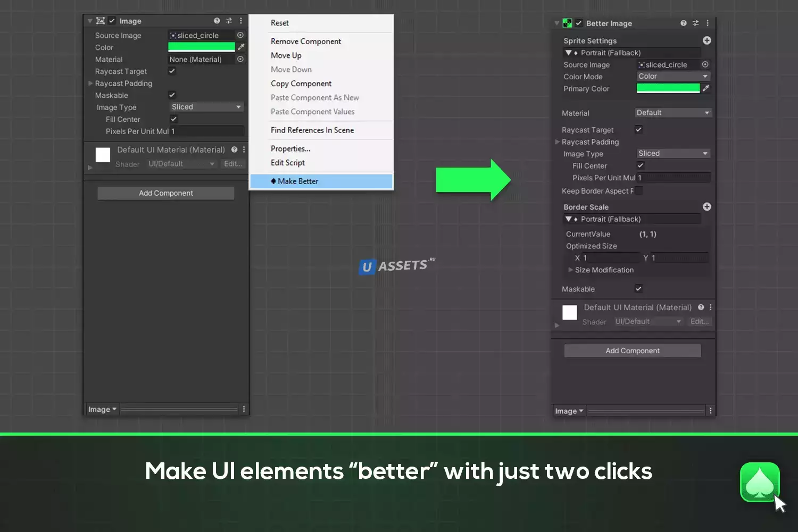Add a configuration with the Border Scale plus button
Screen dimensions: 798x532
(x=707, y=206)
